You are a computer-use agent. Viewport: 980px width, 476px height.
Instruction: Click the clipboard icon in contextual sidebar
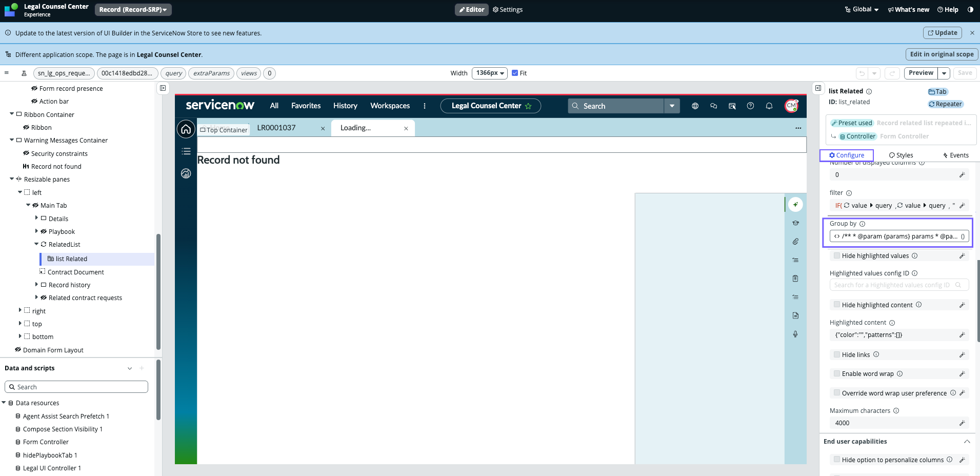(x=795, y=279)
